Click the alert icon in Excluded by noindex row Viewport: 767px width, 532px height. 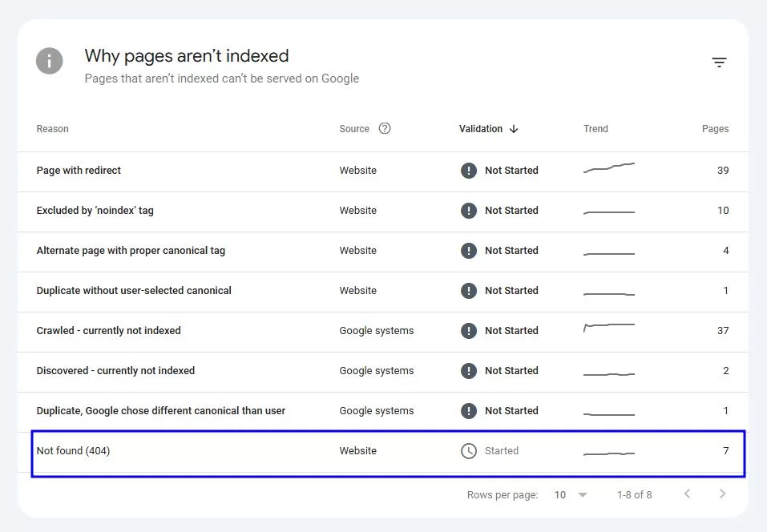pos(469,210)
